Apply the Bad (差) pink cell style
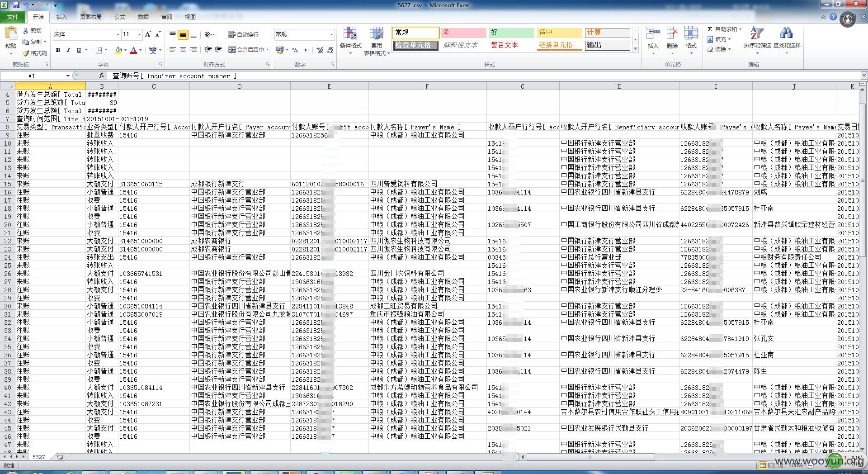This screenshot has width=868, height=474. [x=464, y=33]
